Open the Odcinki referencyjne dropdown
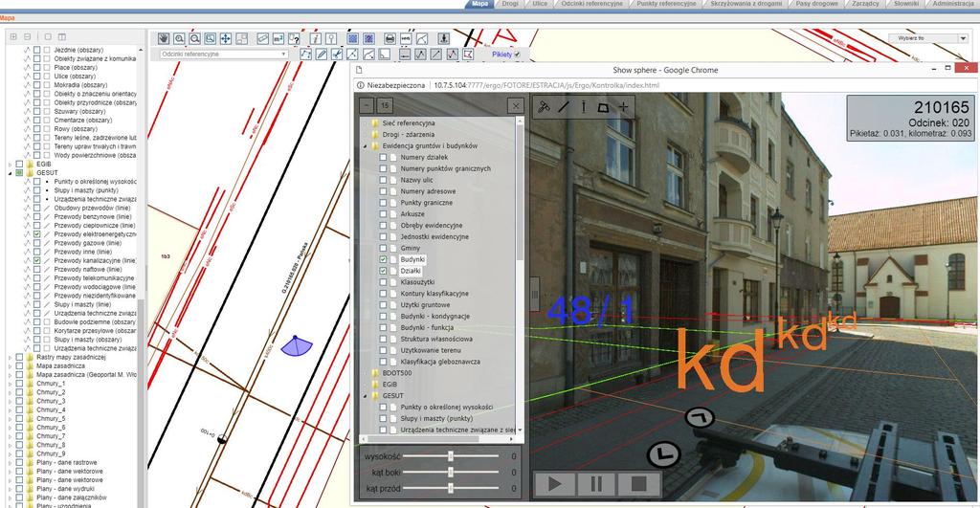 coord(223,55)
